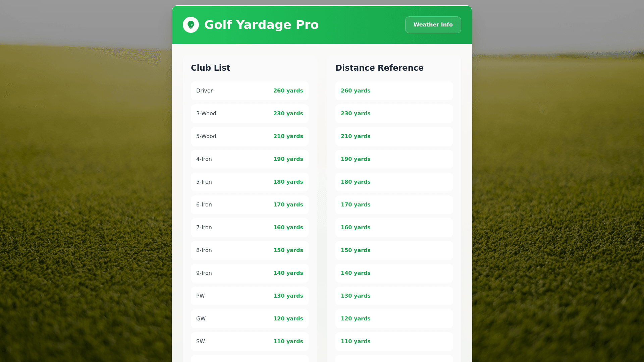644x362 pixels.
Task: Select the 4-Iron club entry
Action: pyautogui.click(x=250, y=159)
